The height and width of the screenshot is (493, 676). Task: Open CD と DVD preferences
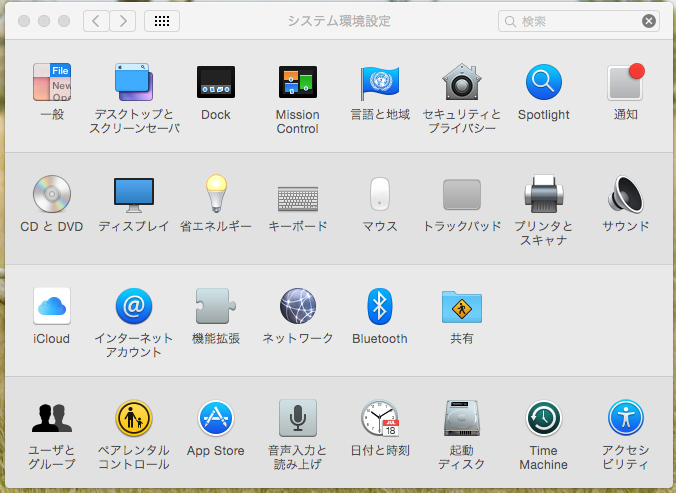click(x=52, y=194)
